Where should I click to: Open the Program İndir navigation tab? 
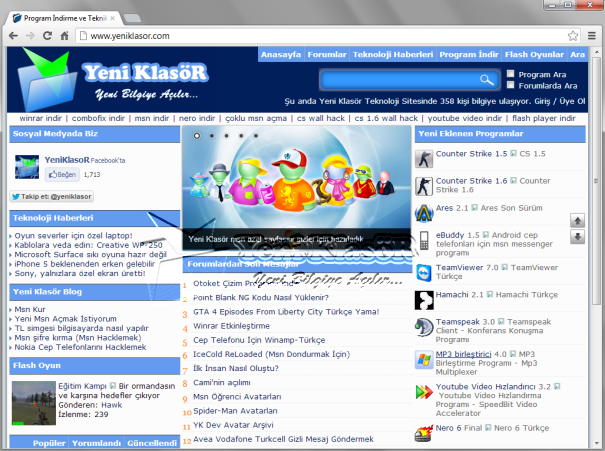(x=468, y=54)
